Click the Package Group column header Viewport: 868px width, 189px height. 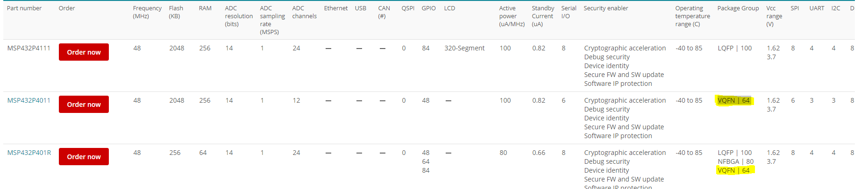click(x=738, y=8)
